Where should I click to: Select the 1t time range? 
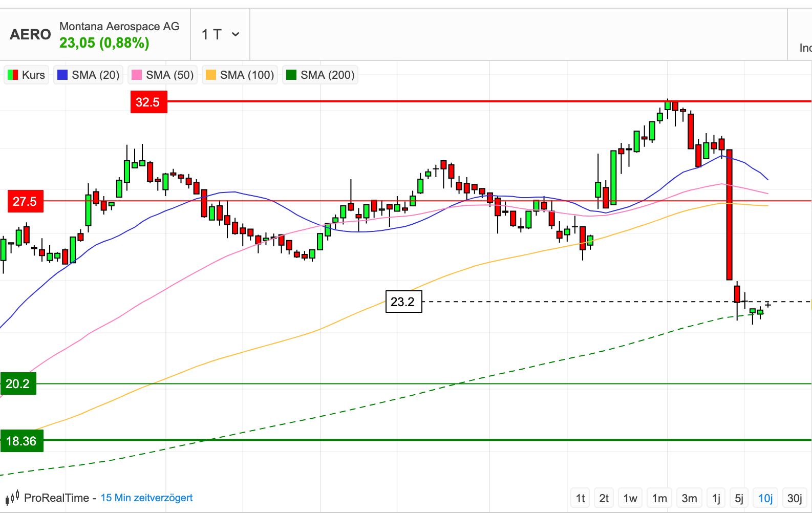coord(581,498)
